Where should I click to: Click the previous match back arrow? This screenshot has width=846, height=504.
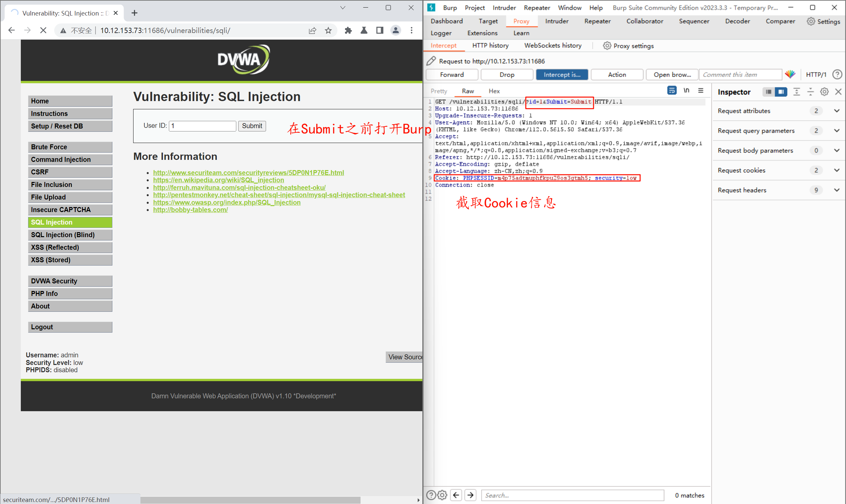click(456, 495)
